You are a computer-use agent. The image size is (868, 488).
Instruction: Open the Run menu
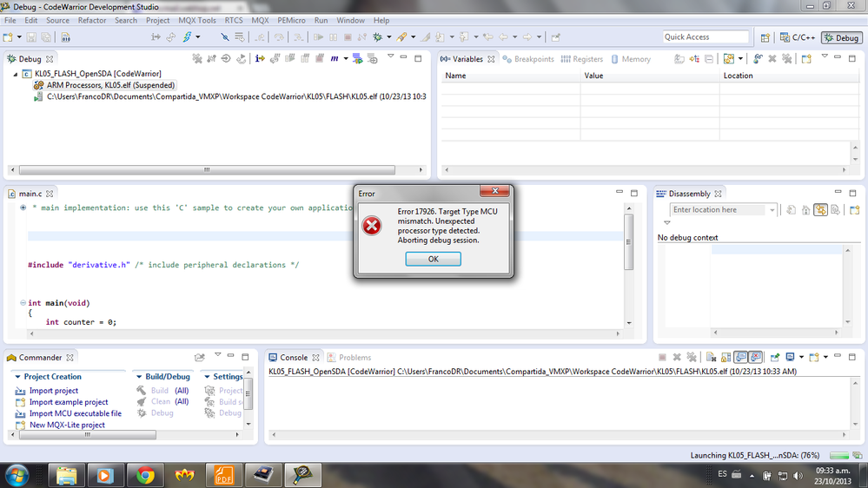(321, 21)
